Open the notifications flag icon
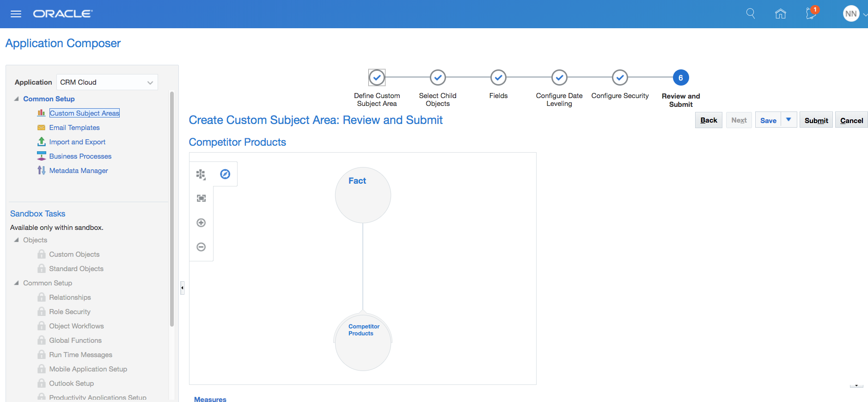The image size is (868, 402). [x=811, y=13]
